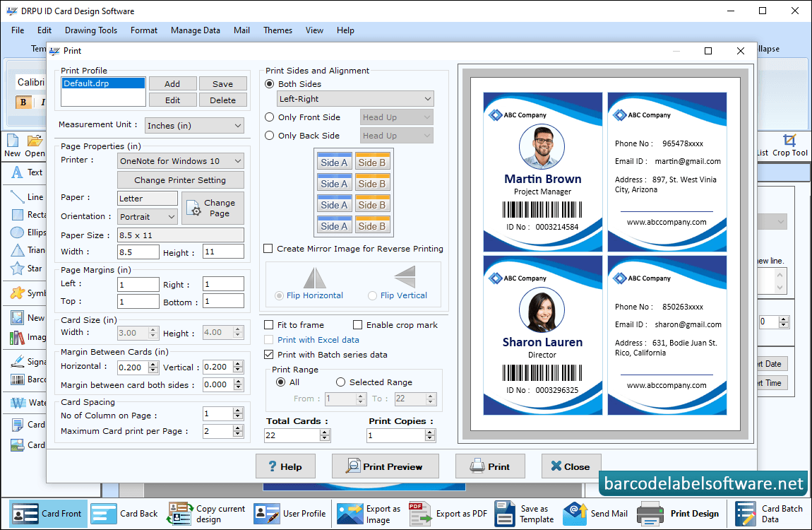The image size is (812, 530).
Task: Increase Vertical margin between cards
Action: tap(238, 364)
